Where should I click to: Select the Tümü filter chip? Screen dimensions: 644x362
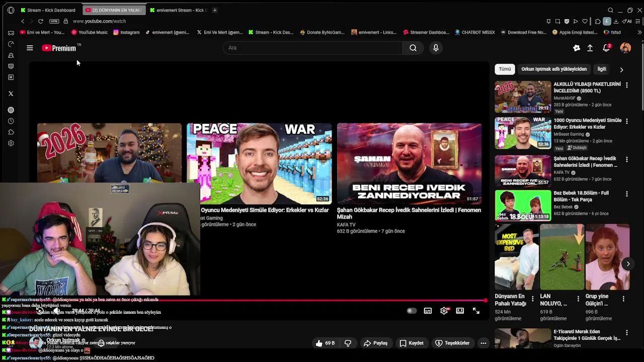pos(505,69)
